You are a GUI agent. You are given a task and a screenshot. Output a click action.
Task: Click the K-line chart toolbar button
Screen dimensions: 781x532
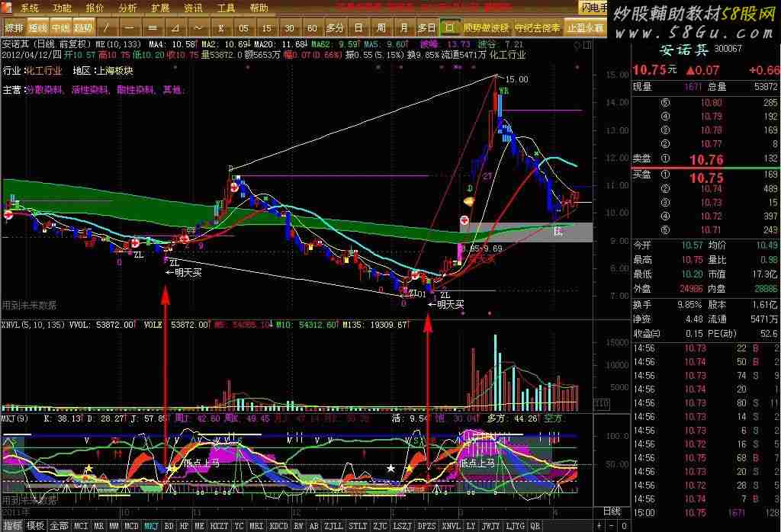tap(221, 28)
